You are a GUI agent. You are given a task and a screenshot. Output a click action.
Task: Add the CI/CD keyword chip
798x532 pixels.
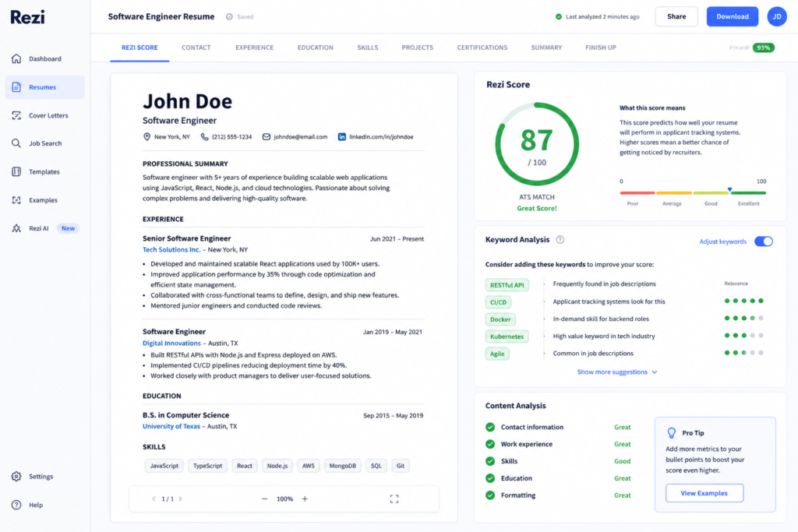[498, 303]
